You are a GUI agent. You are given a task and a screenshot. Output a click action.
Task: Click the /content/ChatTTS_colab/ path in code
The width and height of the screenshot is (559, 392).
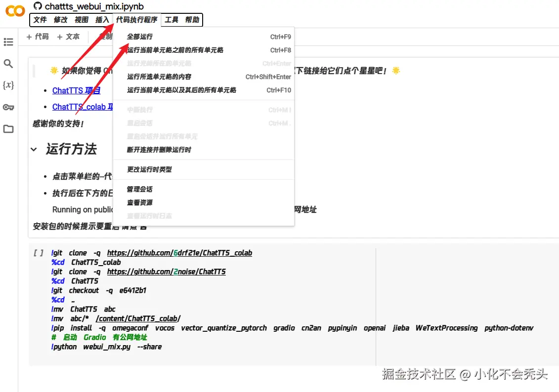pos(138,318)
